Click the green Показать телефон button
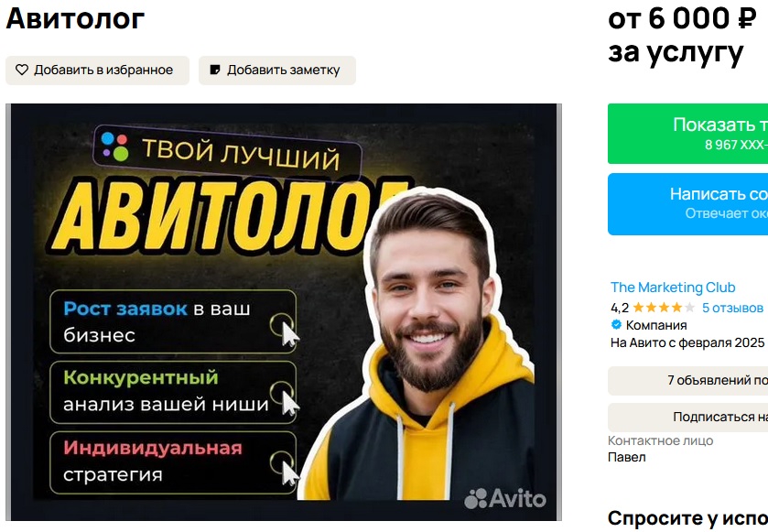This screenshot has height=532, width=768. (687, 134)
